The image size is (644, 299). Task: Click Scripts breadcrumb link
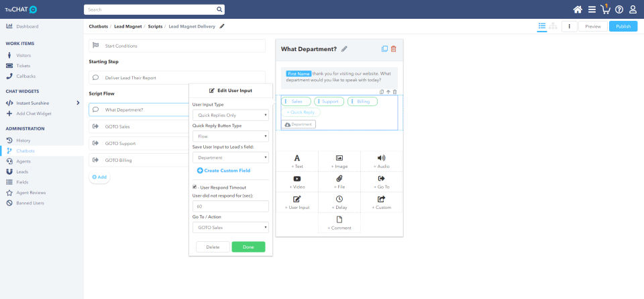(155, 26)
